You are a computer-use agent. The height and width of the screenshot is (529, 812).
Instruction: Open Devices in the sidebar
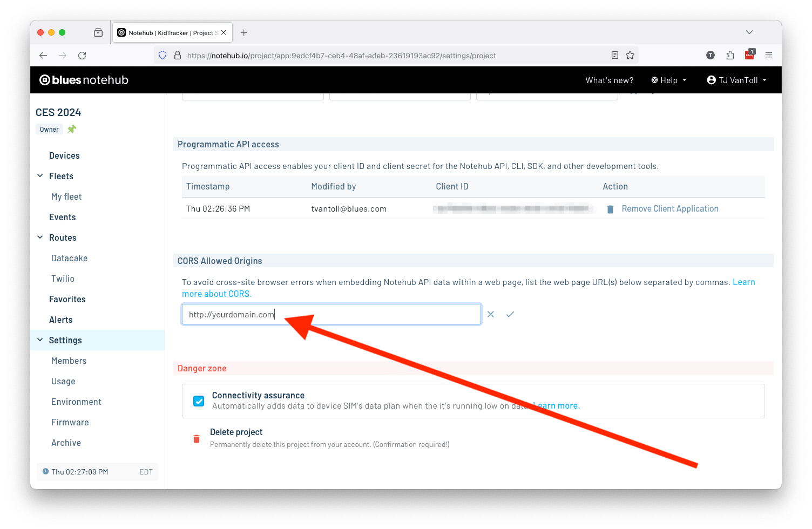pos(64,155)
